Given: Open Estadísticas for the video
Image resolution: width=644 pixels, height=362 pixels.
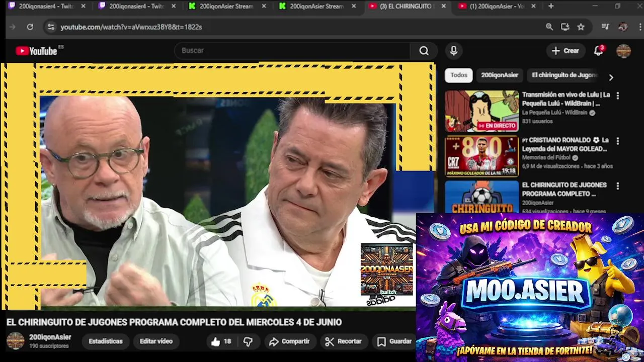Looking at the screenshot, I should coord(106,341).
